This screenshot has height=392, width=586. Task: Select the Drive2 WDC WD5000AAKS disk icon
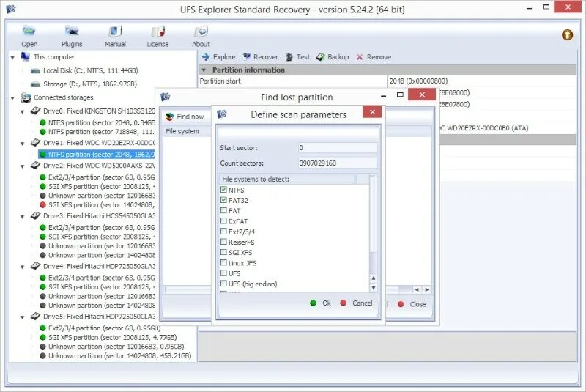pyautogui.click(x=35, y=165)
